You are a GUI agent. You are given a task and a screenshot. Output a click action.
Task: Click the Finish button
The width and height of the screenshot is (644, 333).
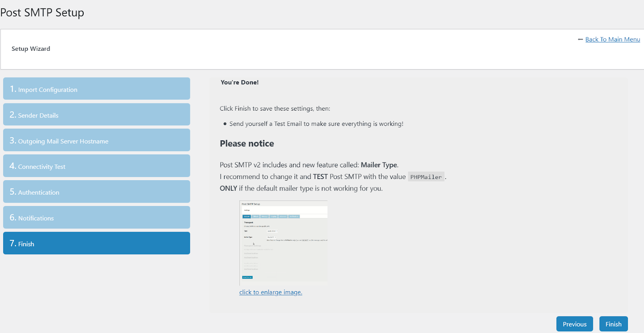point(613,324)
